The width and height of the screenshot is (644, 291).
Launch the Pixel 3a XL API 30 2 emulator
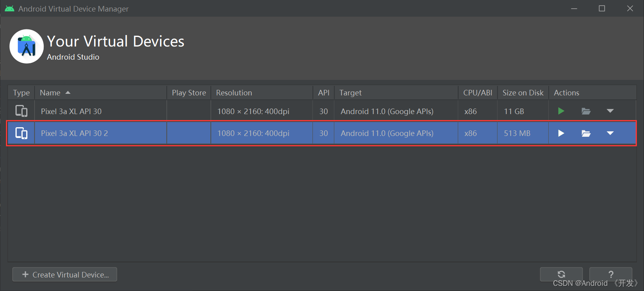tap(561, 133)
